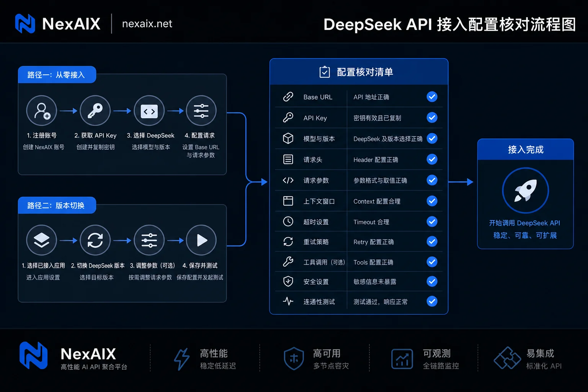Click the text 创建 NexAIX 账号
The height and width of the screenshot is (392, 588).
(44, 147)
